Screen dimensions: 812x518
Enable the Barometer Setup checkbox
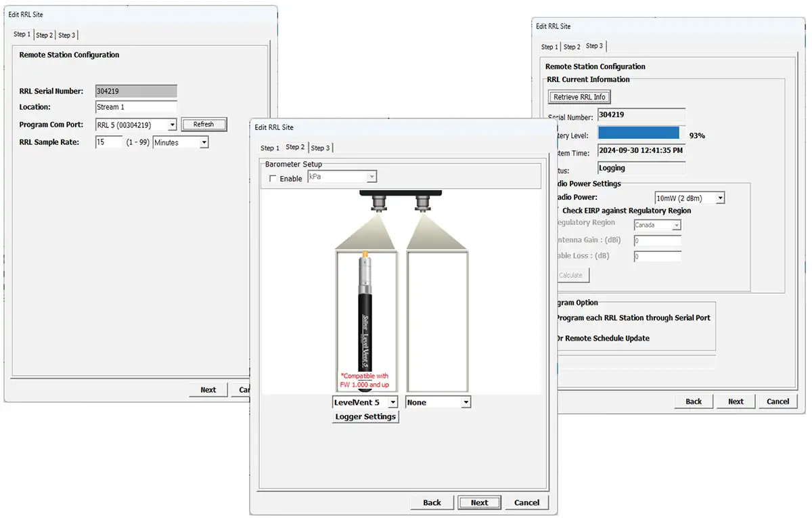[x=273, y=179]
